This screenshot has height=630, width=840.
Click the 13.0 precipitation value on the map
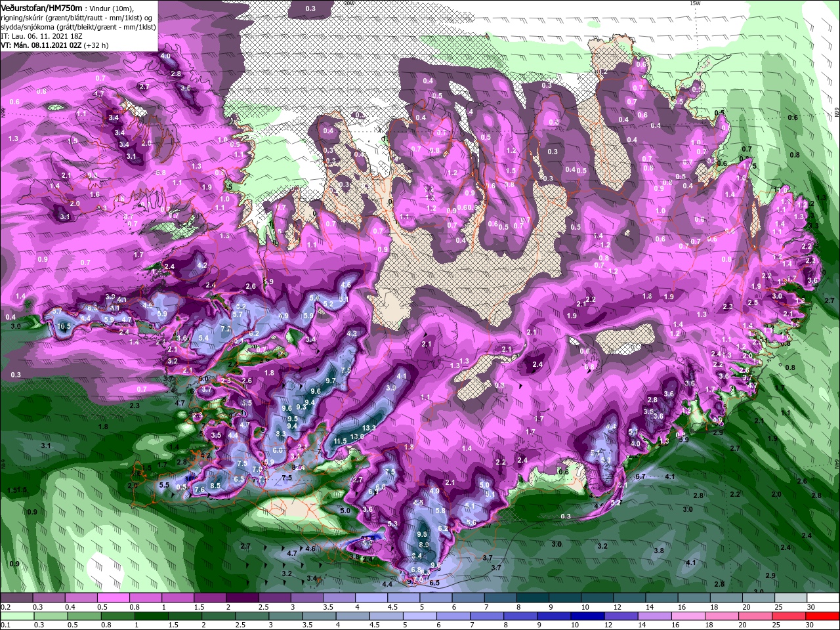click(x=357, y=436)
